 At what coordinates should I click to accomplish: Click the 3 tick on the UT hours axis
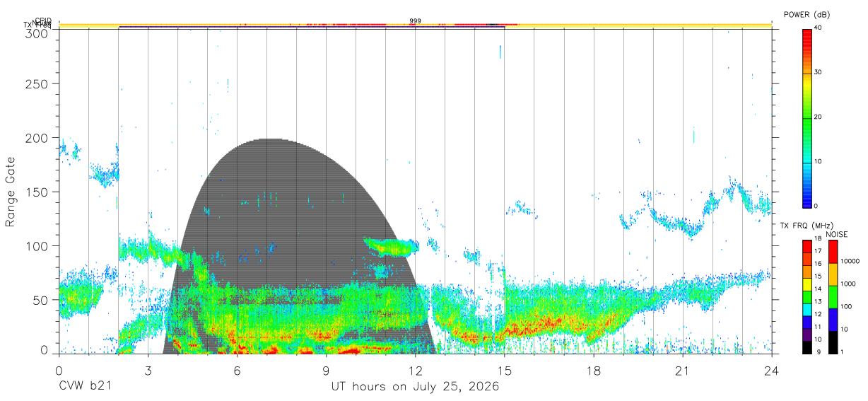click(148, 371)
